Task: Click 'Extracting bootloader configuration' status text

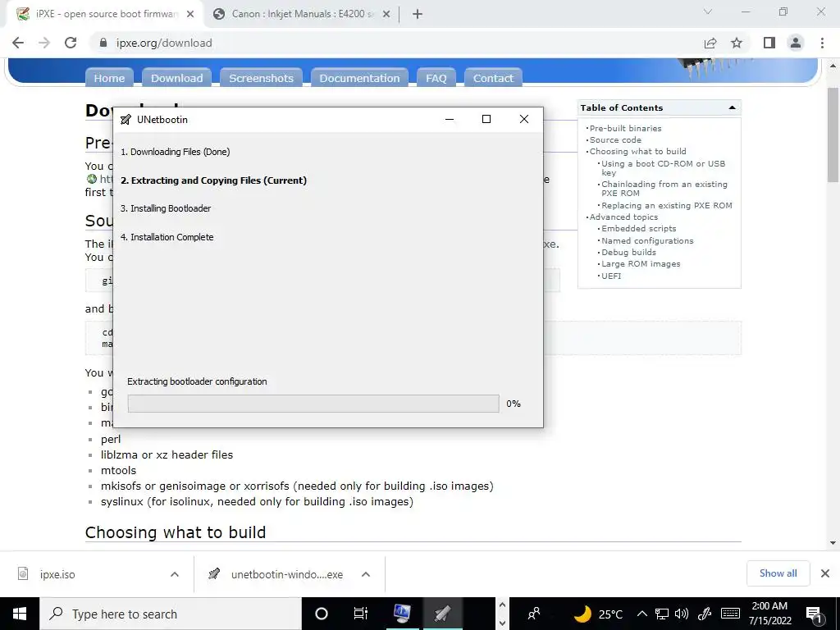Action: tap(197, 381)
